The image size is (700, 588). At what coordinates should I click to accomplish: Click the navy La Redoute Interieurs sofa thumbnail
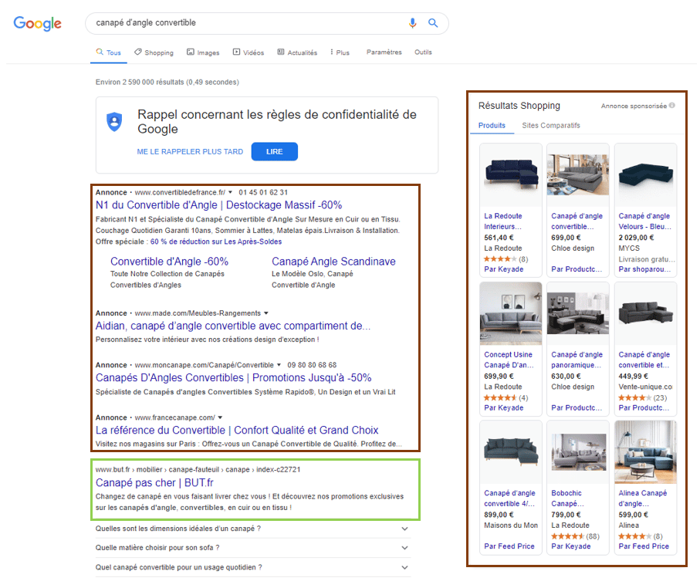click(x=511, y=174)
